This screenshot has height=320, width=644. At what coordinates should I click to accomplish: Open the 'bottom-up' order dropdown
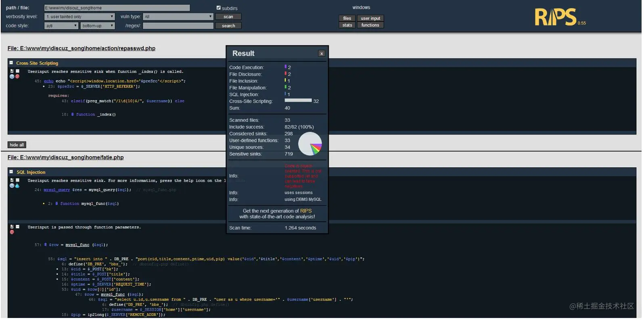click(98, 25)
